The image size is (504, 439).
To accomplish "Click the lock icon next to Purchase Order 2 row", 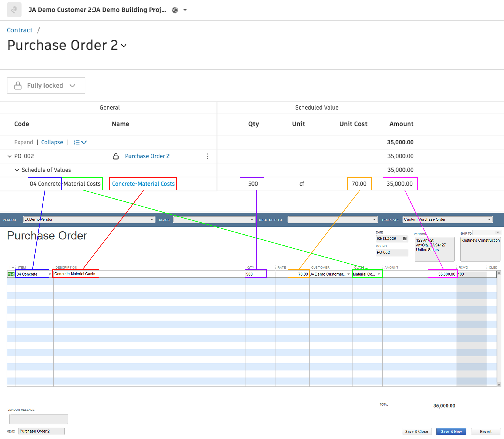I will point(115,156).
